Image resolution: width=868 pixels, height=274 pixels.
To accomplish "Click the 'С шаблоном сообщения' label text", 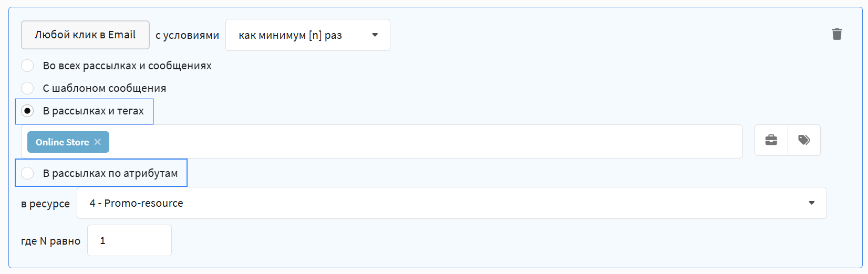I will tap(105, 88).
